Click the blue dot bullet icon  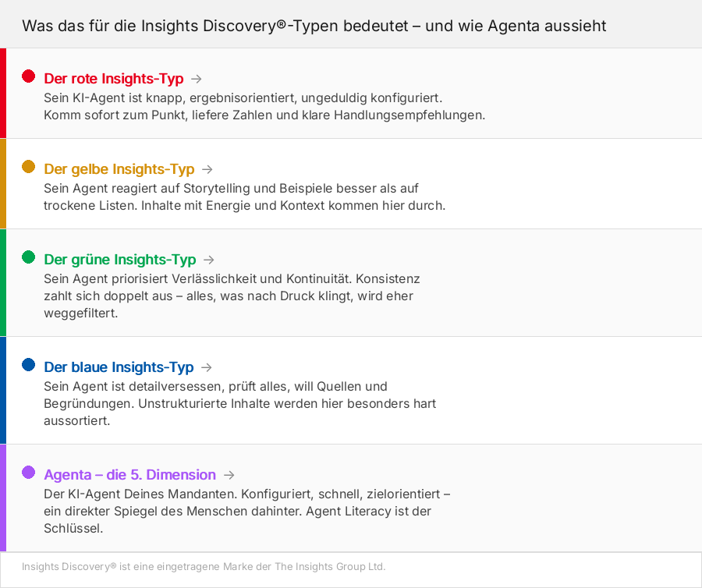point(29,365)
